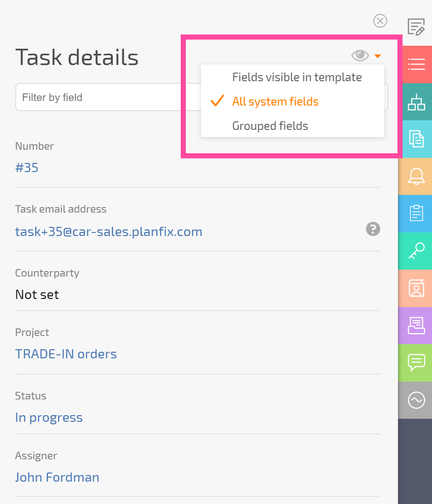This screenshot has width=432, height=504.
Task: Click the hierarchy structure sidebar icon
Action: [x=416, y=102]
